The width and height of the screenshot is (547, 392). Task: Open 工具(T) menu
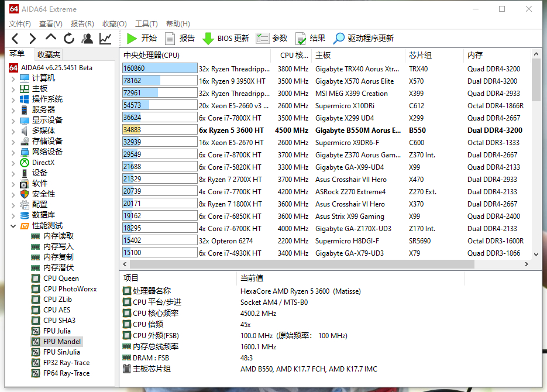point(146,24)
